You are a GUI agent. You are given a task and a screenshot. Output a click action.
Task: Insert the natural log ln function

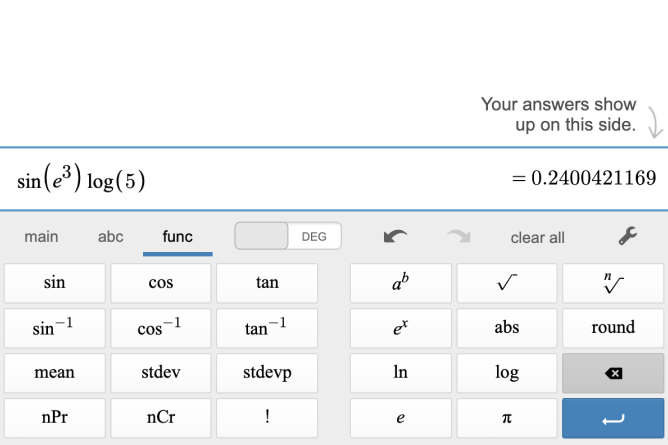(x=400, y=373)
